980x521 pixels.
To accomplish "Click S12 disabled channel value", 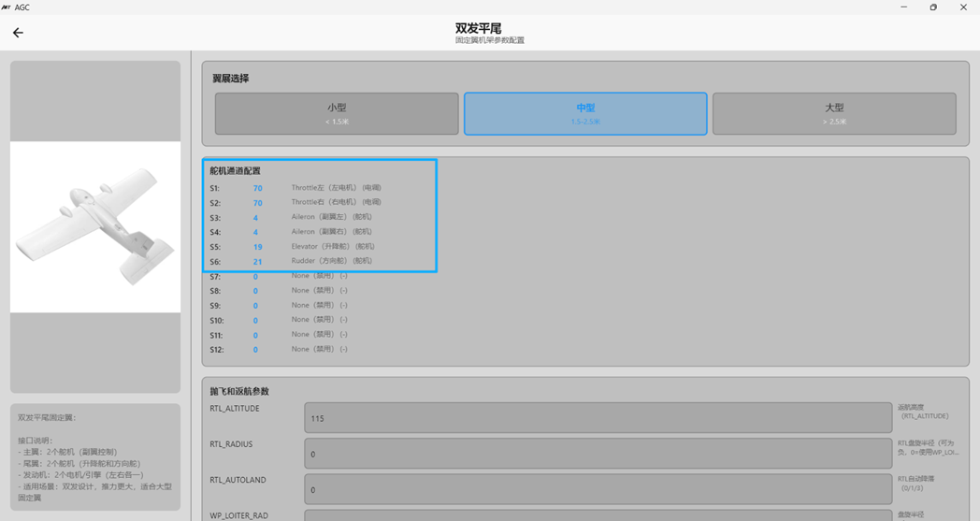I will (255, 350).
